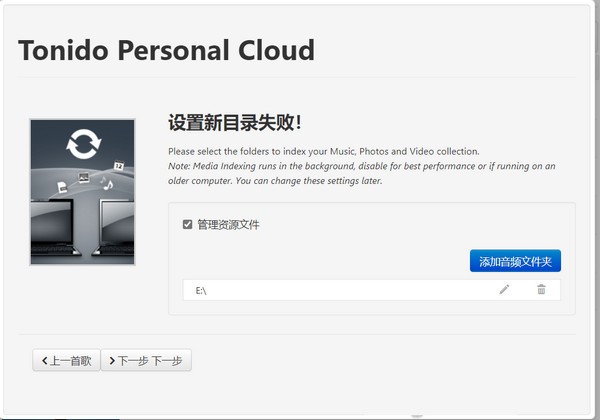The width and height of the screenshot is (600, 420).
Task: Uncheck the 管理资源文件 checkbox
Action: (187, 224)
